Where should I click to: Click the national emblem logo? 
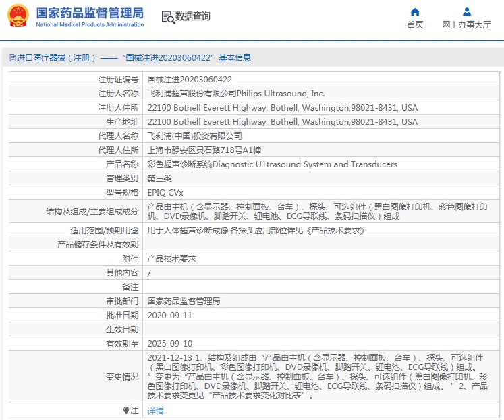[18, 16]
